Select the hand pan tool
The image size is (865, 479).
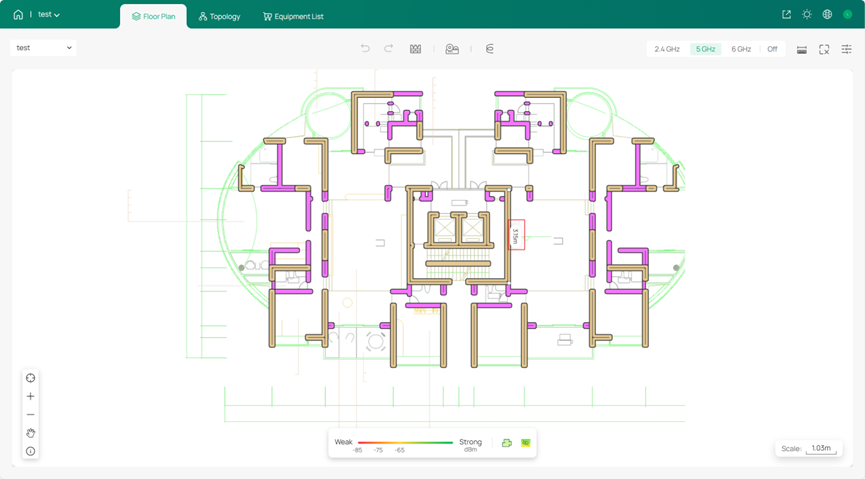click(31, 433)
